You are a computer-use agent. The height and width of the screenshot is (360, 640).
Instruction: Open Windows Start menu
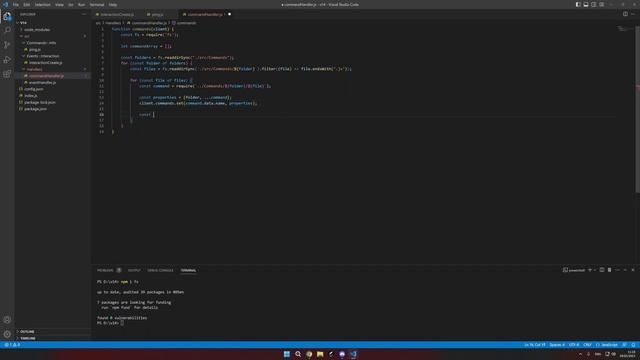click(x=287, y=354)
